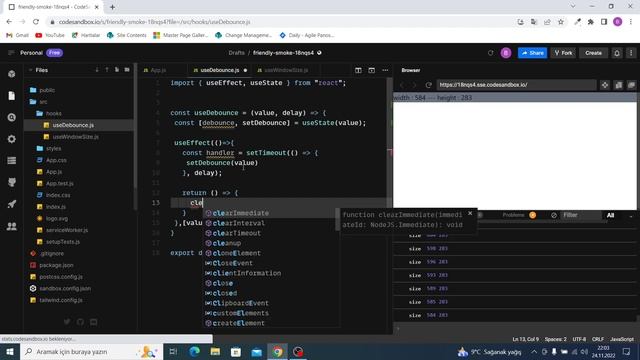The height and width of the screenshot is (360, 640).
Task: Click the Create button
Action: click(593, 53)
